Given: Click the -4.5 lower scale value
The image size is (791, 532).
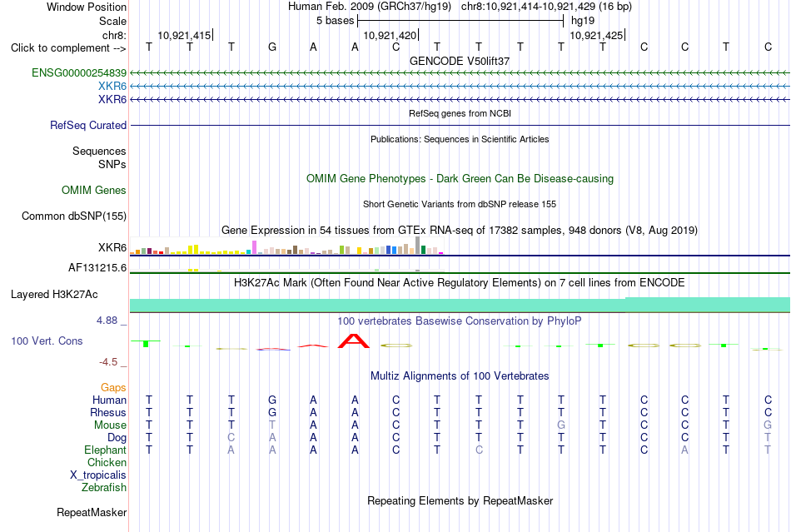Looking at the screenshot, I should [x=108, y=362].
